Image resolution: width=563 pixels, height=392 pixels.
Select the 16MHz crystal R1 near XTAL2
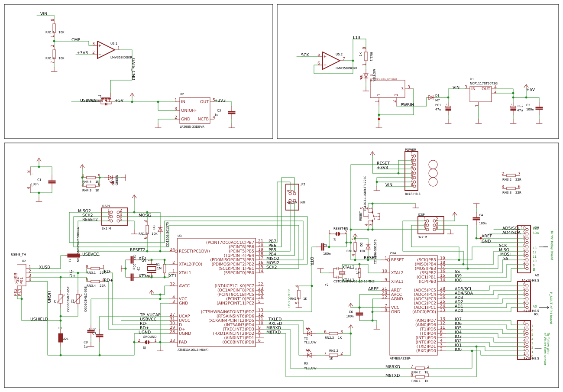[152, 269]
